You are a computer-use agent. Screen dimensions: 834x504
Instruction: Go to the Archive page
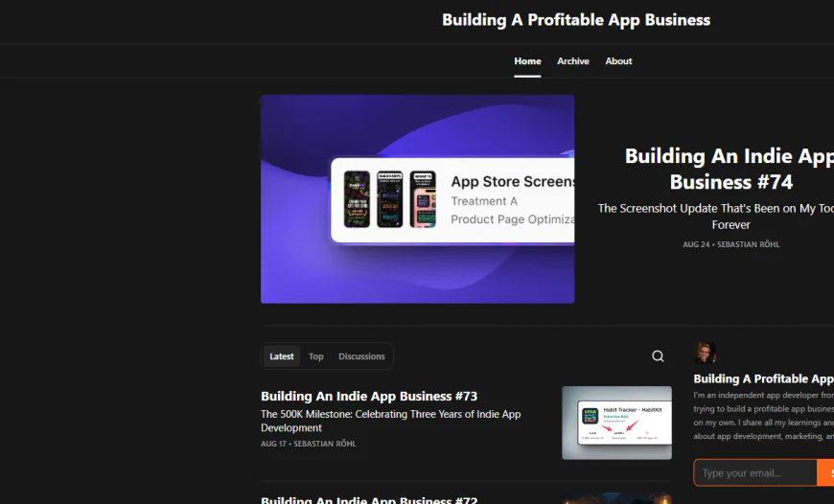[x=573, y=61]
